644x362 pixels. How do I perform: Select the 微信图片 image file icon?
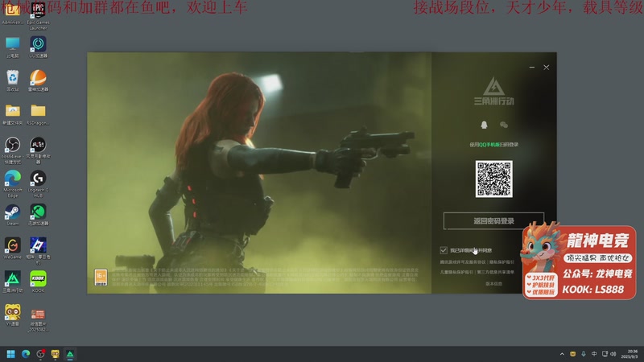(38, 319)
